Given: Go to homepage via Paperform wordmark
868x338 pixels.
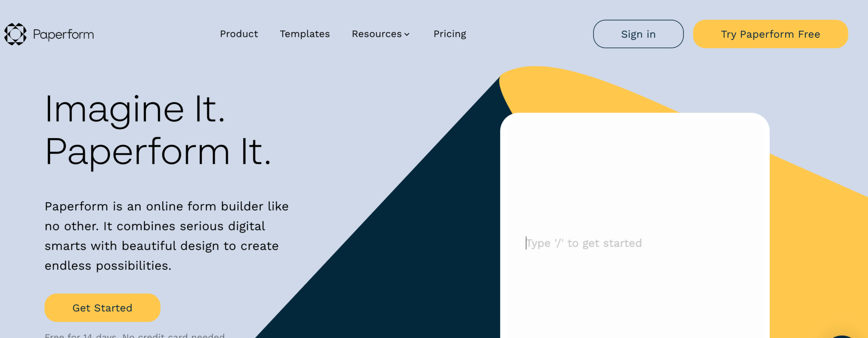Looking at the screenshot, I should [x=63, y=34].
